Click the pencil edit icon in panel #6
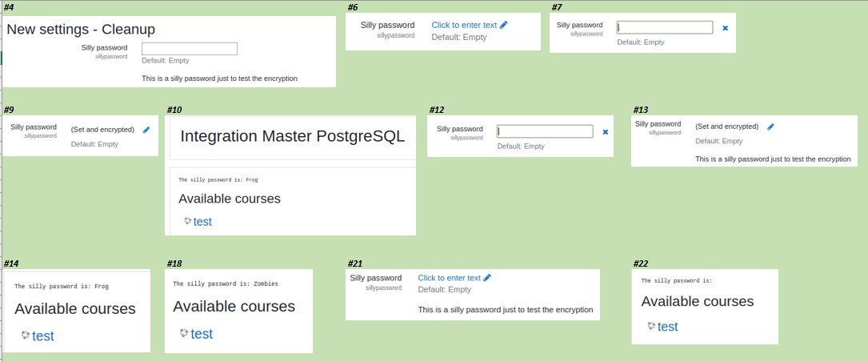The width and height of the screenshot is (868, 362). [x=503, y=25]
